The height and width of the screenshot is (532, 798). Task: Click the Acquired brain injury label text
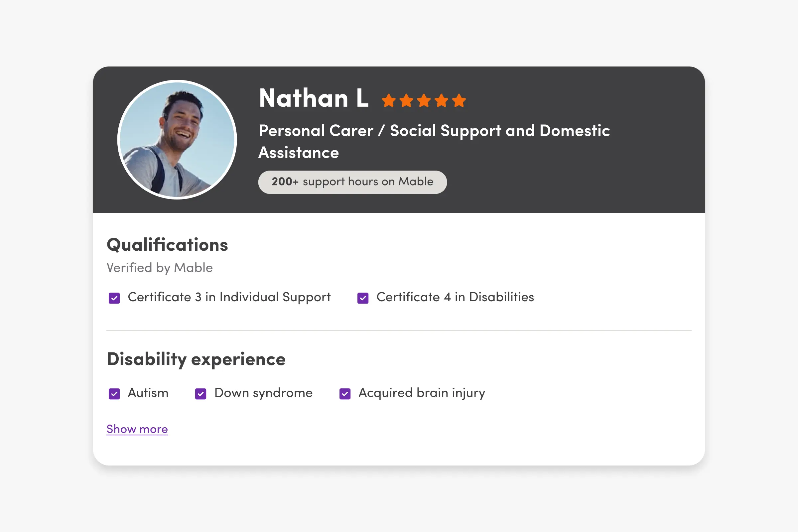click(x=422, y=393)
